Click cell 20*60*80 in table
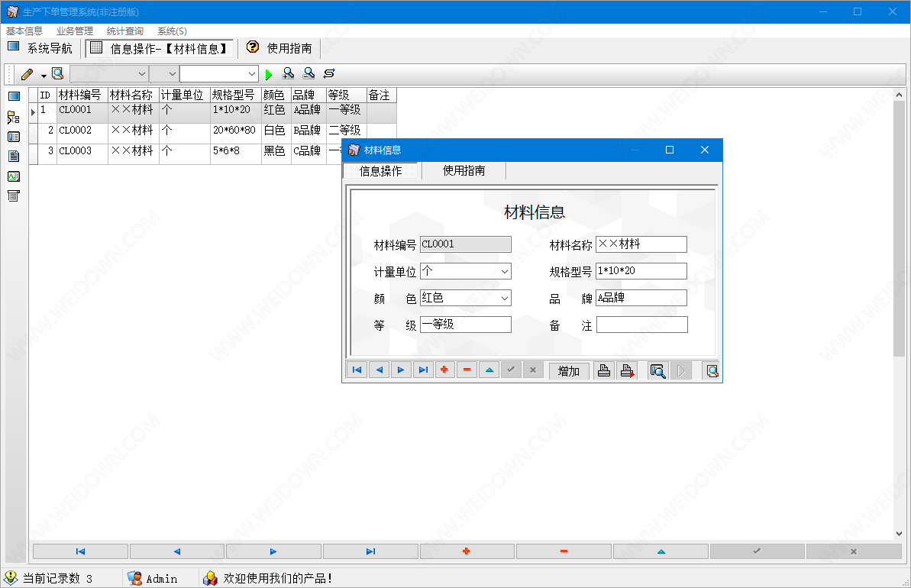 pyautogui.click(x=235, y=134)
